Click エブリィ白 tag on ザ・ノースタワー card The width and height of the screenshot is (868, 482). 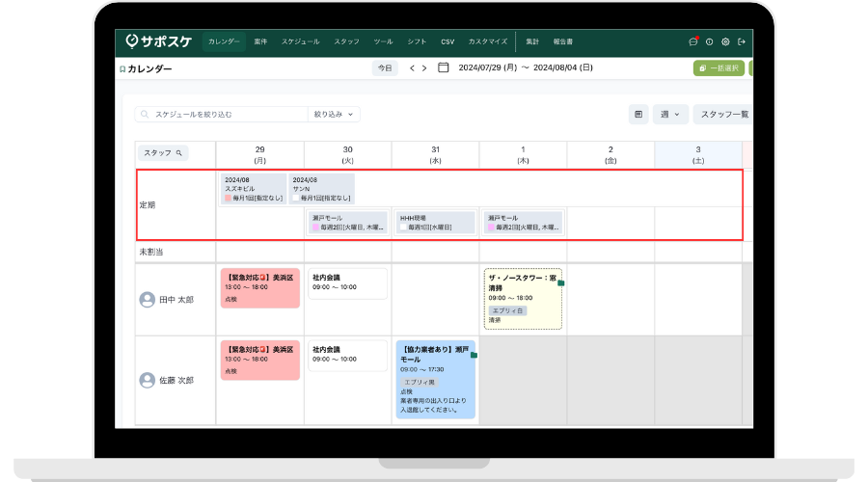pyautogui.click(x=507, y=310)
